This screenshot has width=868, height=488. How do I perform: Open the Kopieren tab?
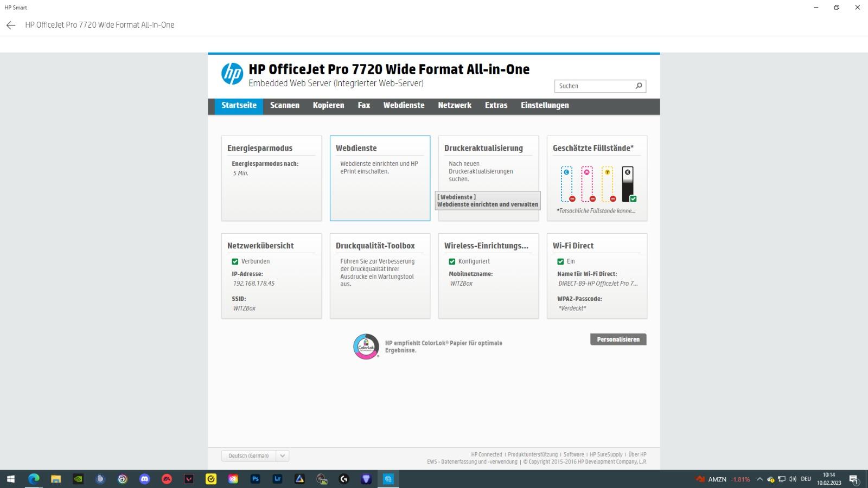(x=328, y=105)
